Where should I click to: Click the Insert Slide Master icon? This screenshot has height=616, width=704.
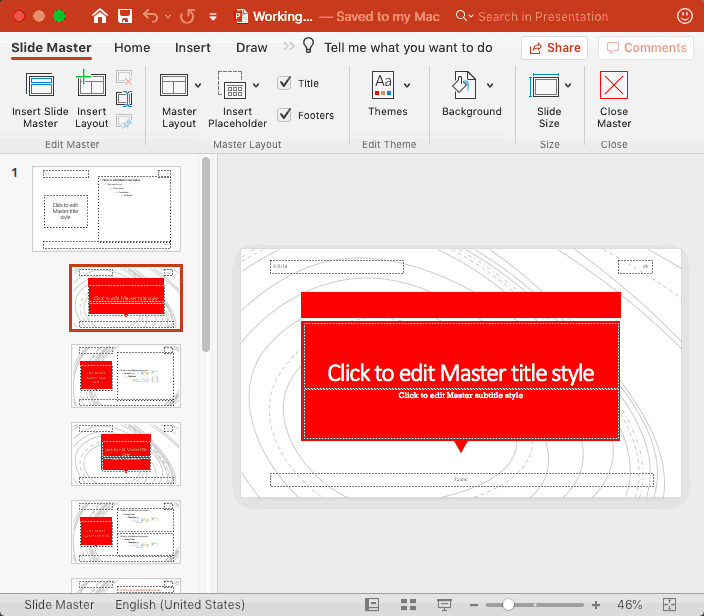40,87
